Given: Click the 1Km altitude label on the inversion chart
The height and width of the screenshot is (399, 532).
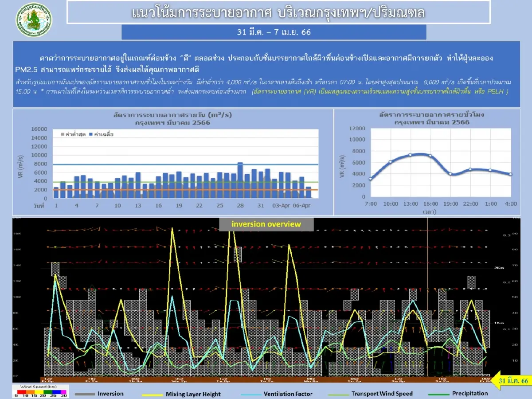Looking at the screenshot, I should click(500, 322).
